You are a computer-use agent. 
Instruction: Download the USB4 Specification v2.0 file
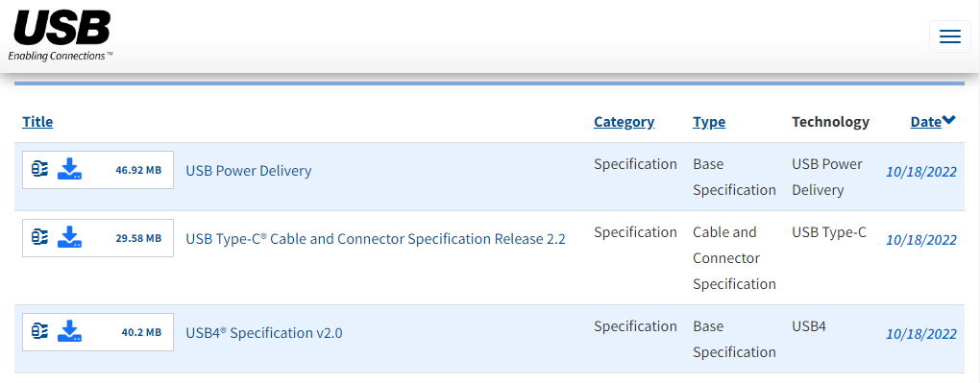click(x=70, y=331)
